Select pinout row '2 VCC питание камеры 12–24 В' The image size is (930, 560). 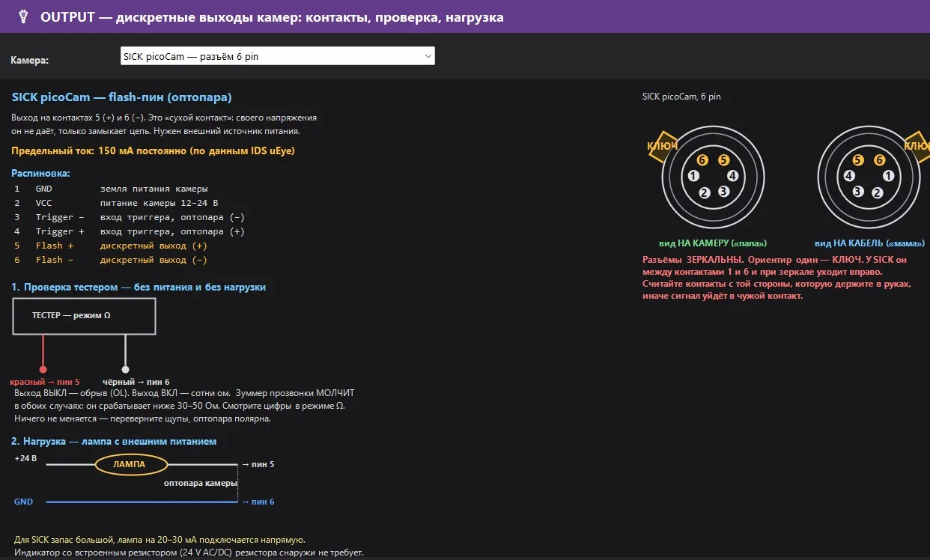coord(117,203)
